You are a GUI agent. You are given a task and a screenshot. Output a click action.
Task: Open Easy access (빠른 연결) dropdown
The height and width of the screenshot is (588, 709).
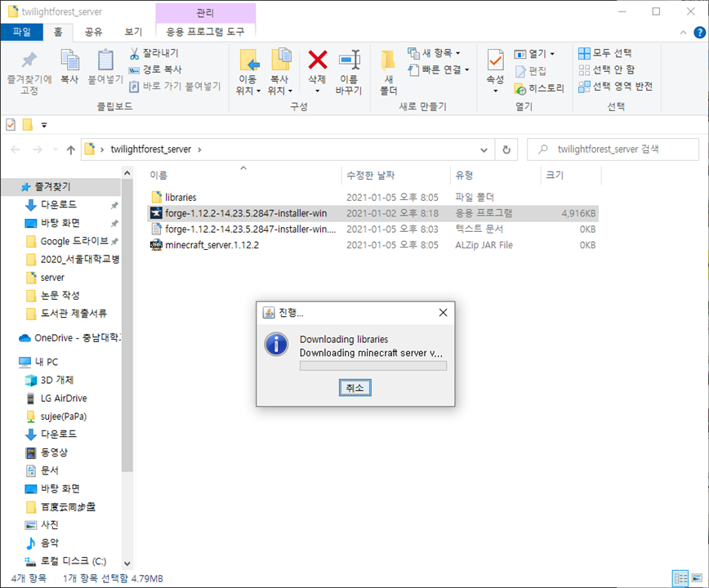(x=438, y=69)
